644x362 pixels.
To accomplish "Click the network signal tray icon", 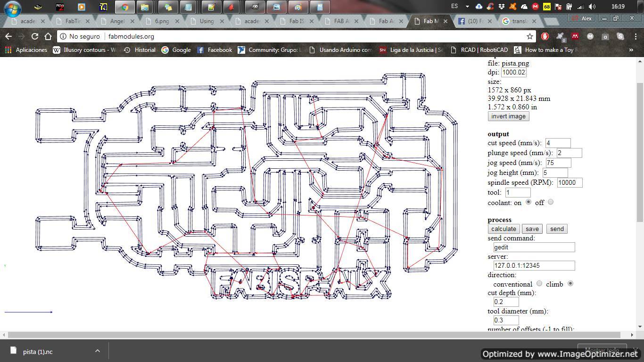I will [x=581, y=7].
